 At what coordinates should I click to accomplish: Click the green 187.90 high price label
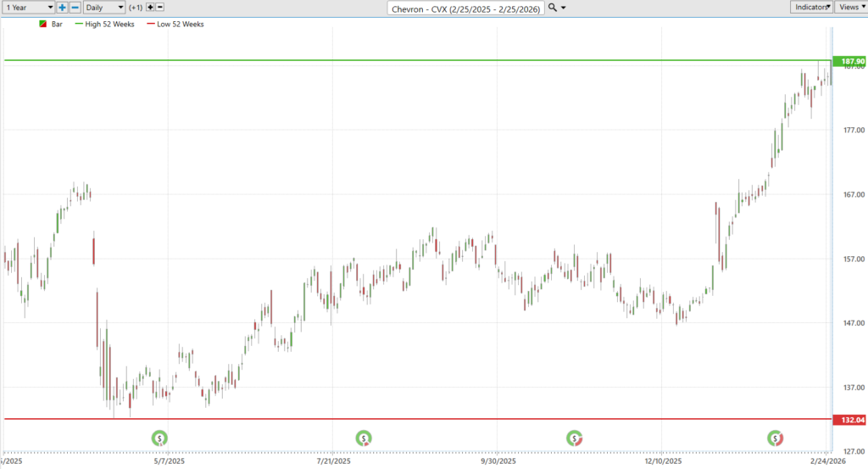tap(849, 62)
